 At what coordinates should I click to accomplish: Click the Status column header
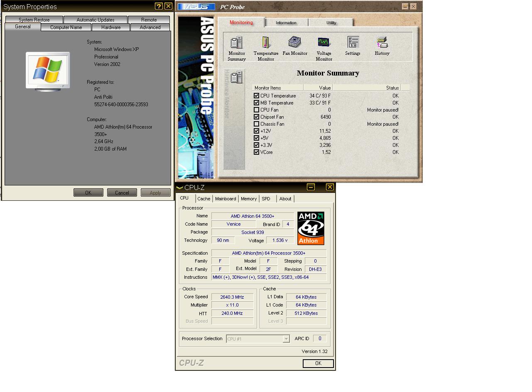[366, 88]
